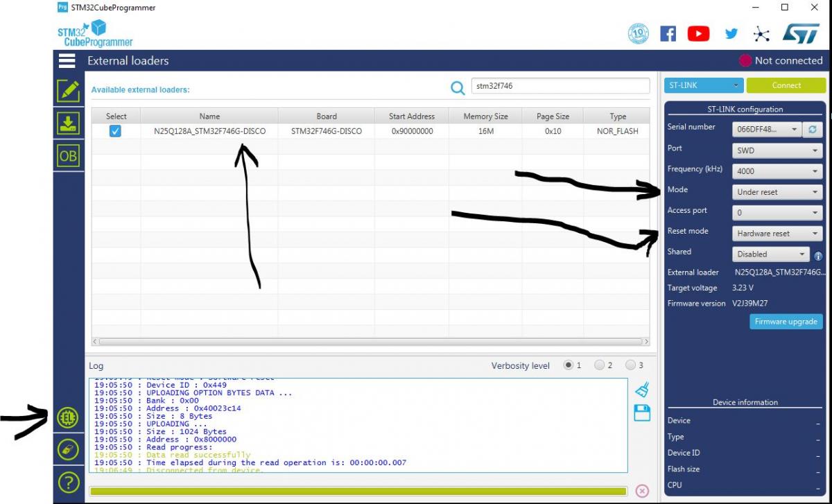
Task: Click the Select column header
Action: coord(116,116)
